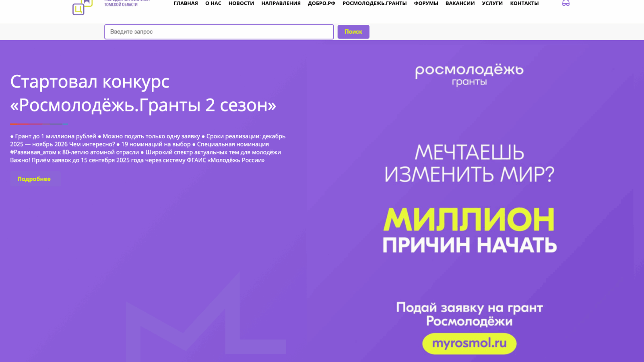Click the myrosmol.ru yellow pill
This screenshot has height=362, width=644.
[x=469, y=343]
